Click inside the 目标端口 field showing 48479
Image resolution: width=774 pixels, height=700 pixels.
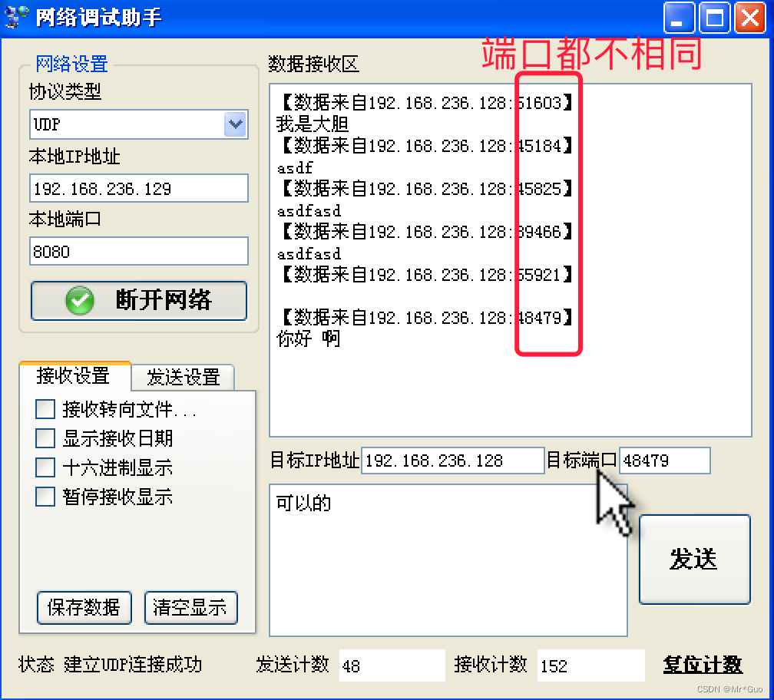point(665,460)
